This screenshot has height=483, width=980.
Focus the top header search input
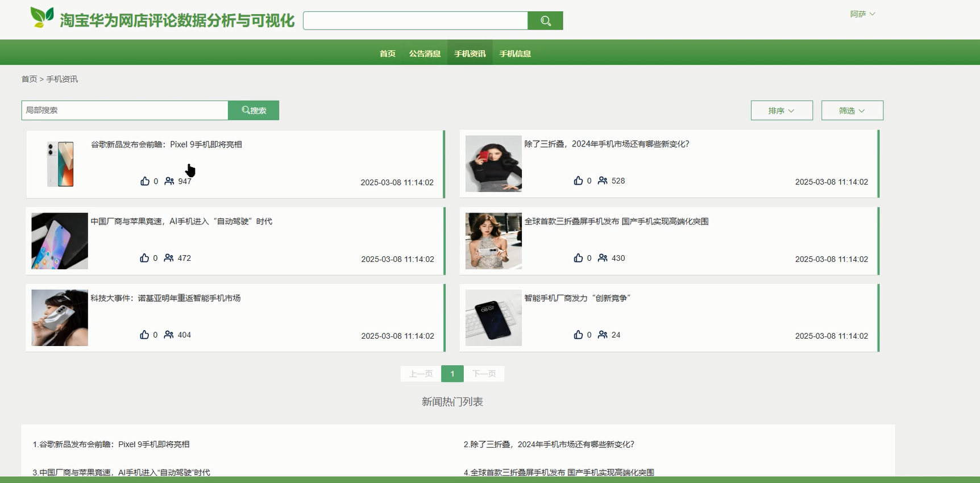pos(416,21)
